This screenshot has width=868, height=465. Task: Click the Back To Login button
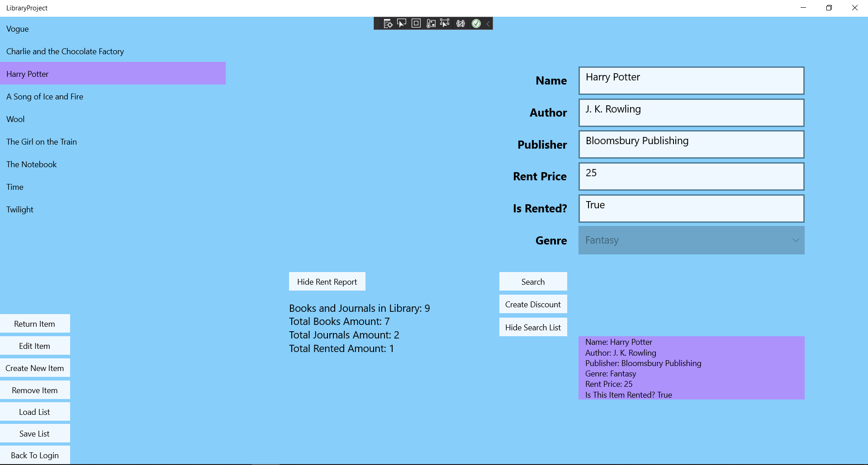coord(35,455)
